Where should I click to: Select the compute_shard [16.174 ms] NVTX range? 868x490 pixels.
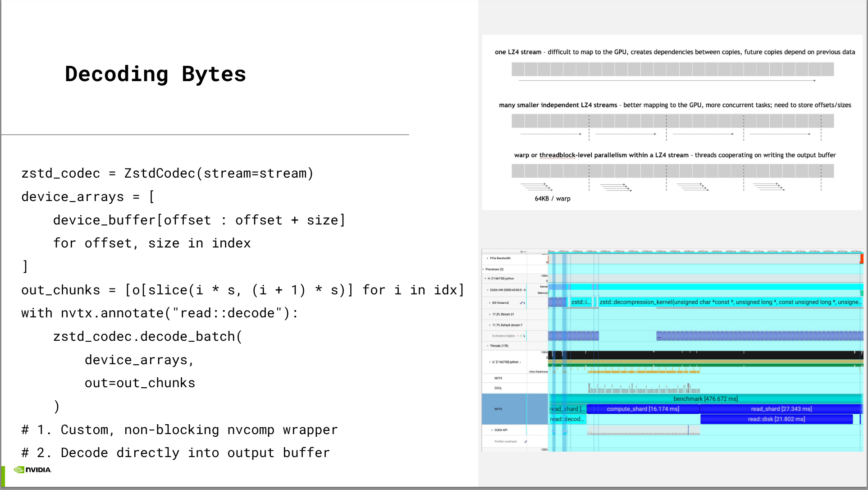pyautogui.click(x=643, y=409)
